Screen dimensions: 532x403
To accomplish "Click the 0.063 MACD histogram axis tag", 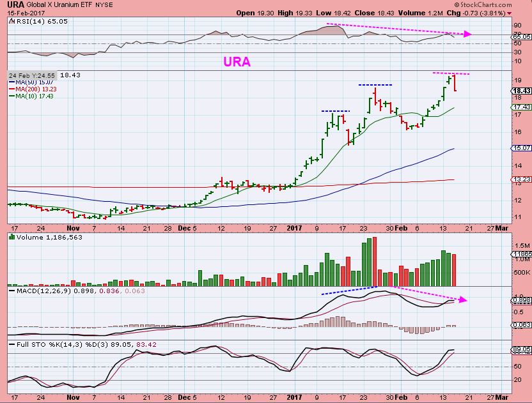I will pos(521,324).
